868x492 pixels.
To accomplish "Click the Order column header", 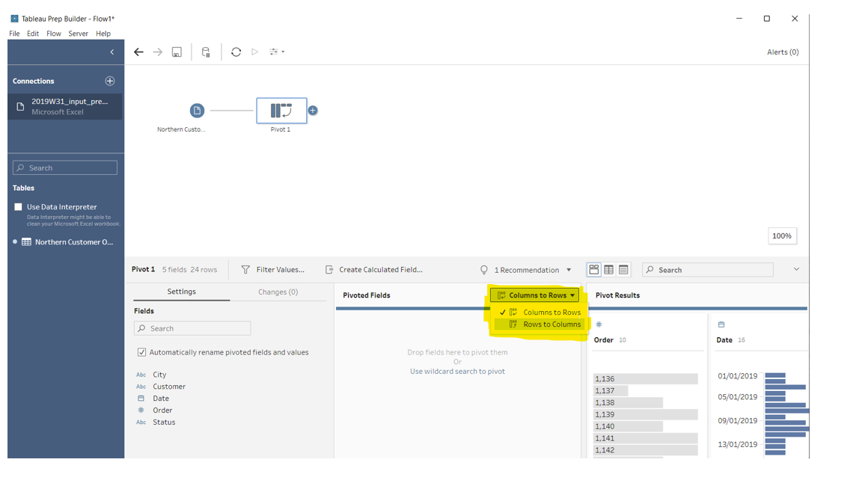I will click(603, 339).
